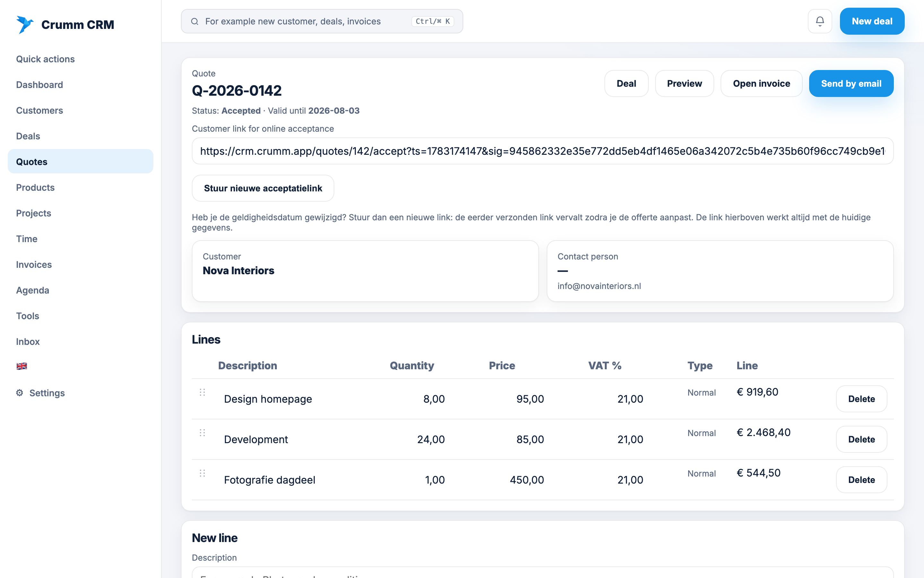Edit quantity 24,00 for Development
Screen dimensions: 924x578
click(x=420, y=439)
